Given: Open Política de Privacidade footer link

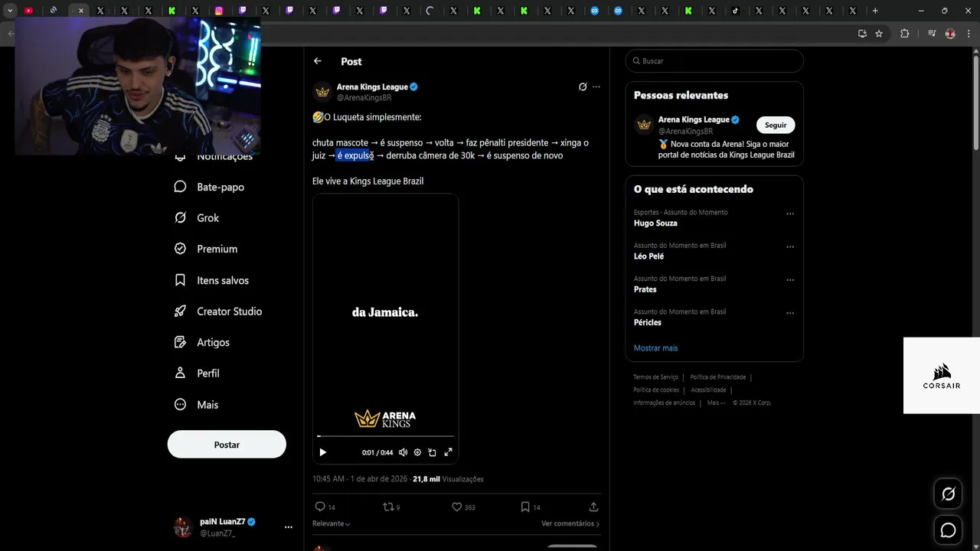Looking at the screenshot, I should (717, 377).
